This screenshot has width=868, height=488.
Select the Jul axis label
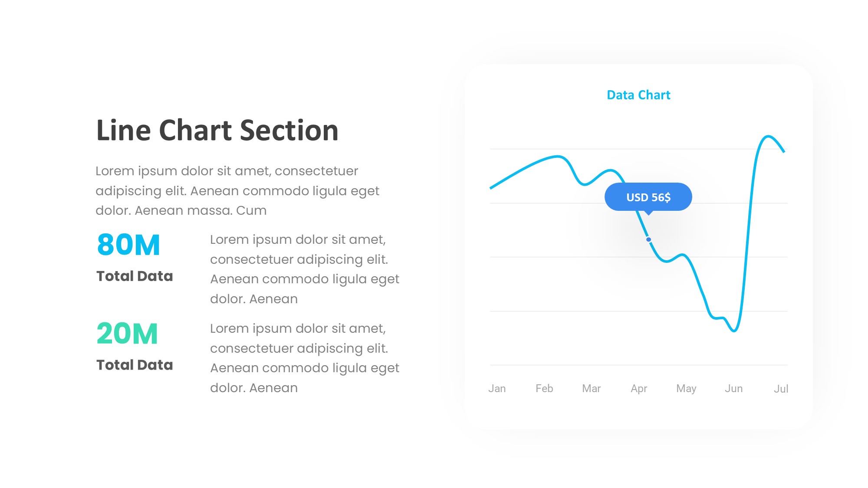pos(781,389)
